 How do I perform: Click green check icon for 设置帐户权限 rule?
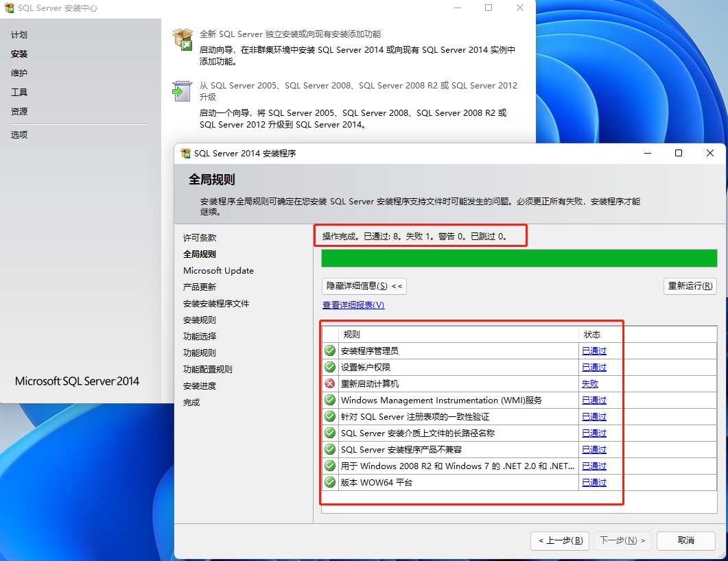(330, 367)
